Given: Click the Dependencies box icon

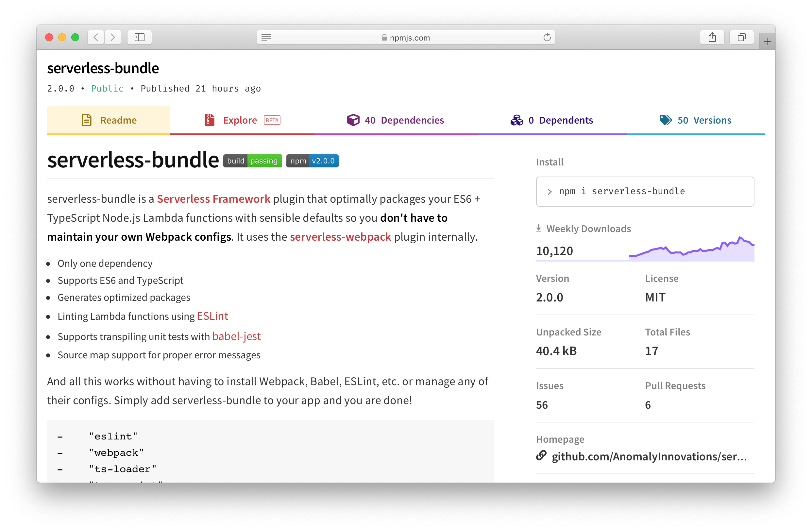Looking at the screenshot, I should [353, 120].
